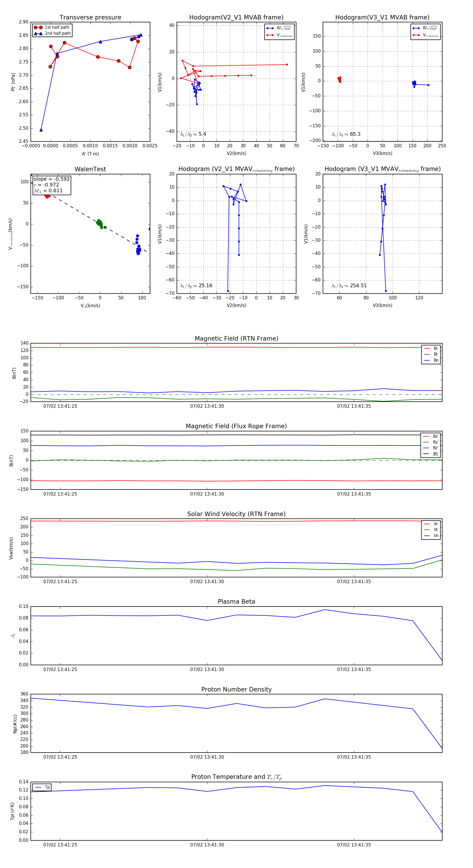Click the 'Transverse pressure' plot title
Viewport: 473px width, 868px height.
[x=90, y=18]
